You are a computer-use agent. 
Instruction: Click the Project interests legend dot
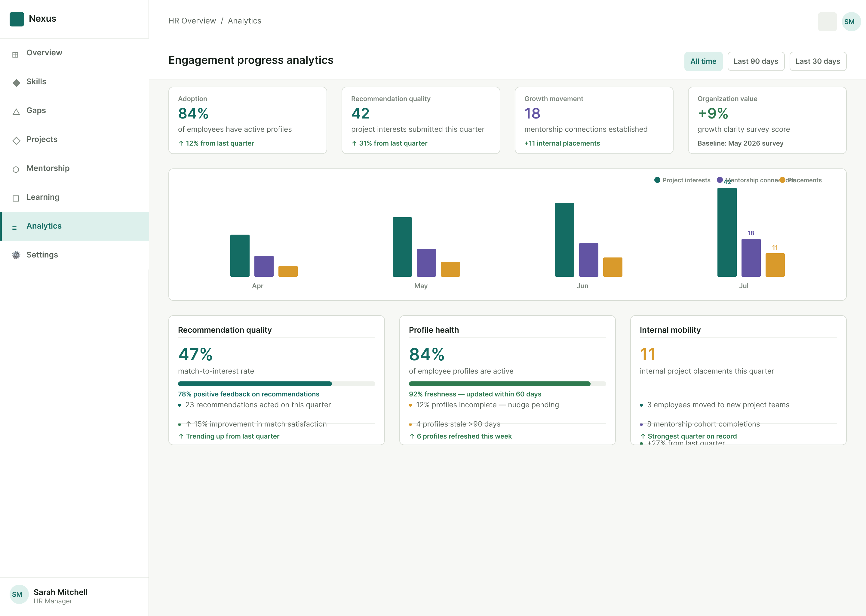(x=657, y=180)
